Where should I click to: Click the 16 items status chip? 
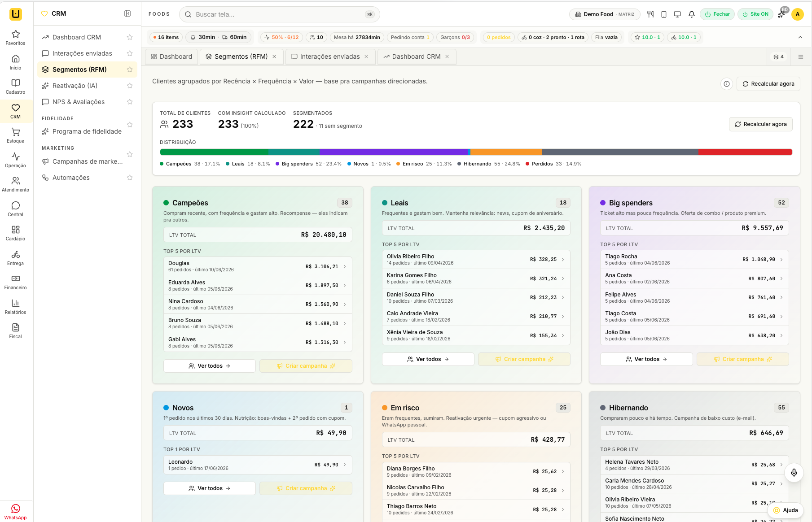(166, 37)
